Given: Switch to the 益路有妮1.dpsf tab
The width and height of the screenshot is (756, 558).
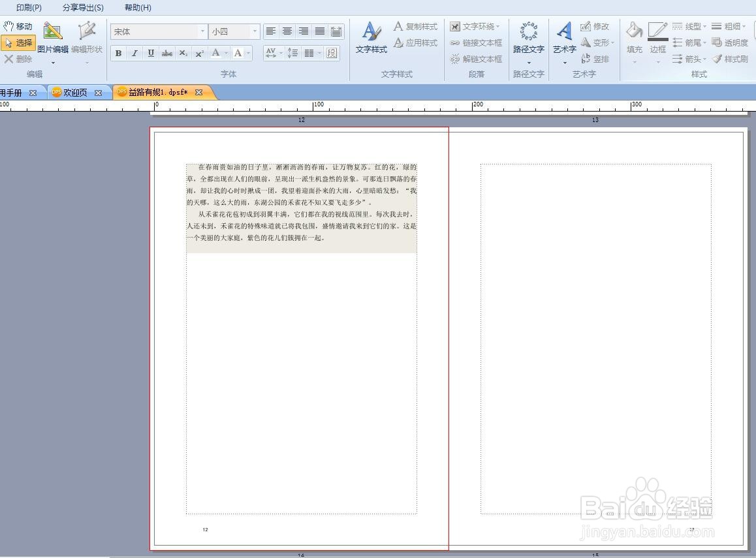Looking at the screenshot, I should point(159,92).
